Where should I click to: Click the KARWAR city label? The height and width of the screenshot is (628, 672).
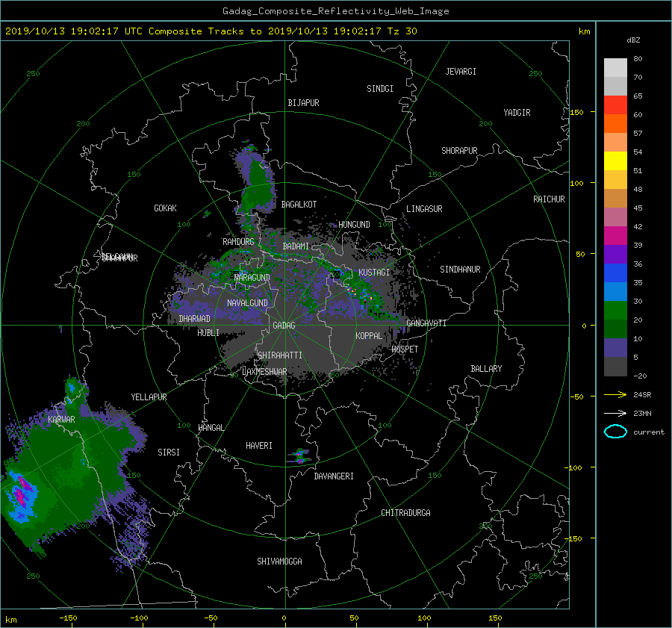61,420
